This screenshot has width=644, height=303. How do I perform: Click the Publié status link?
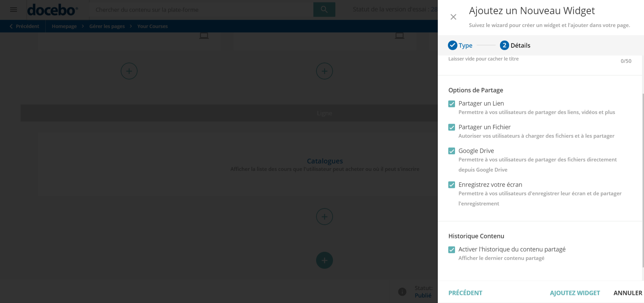[x=423, y=295]
